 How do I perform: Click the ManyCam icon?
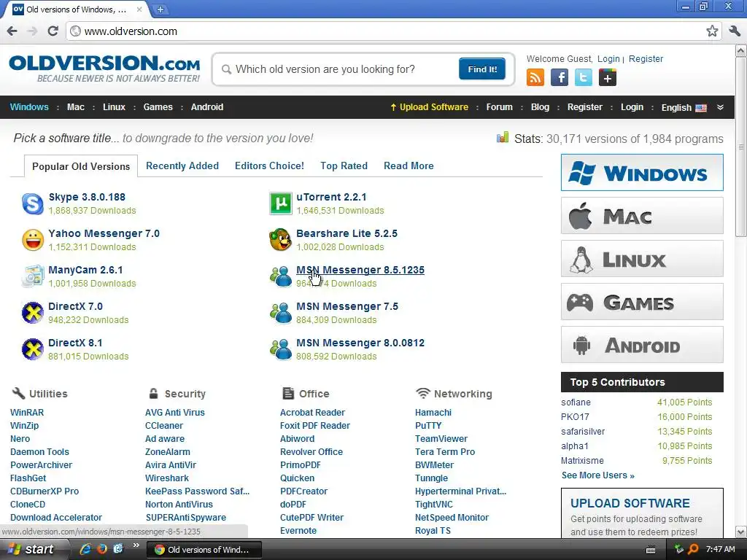(33, 276)
